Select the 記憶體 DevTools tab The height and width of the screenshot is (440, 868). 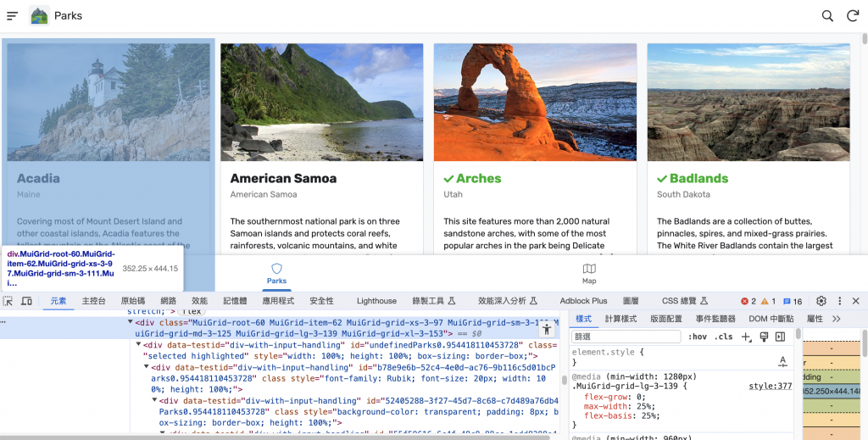pyautogui.click(x=235, y=301)
